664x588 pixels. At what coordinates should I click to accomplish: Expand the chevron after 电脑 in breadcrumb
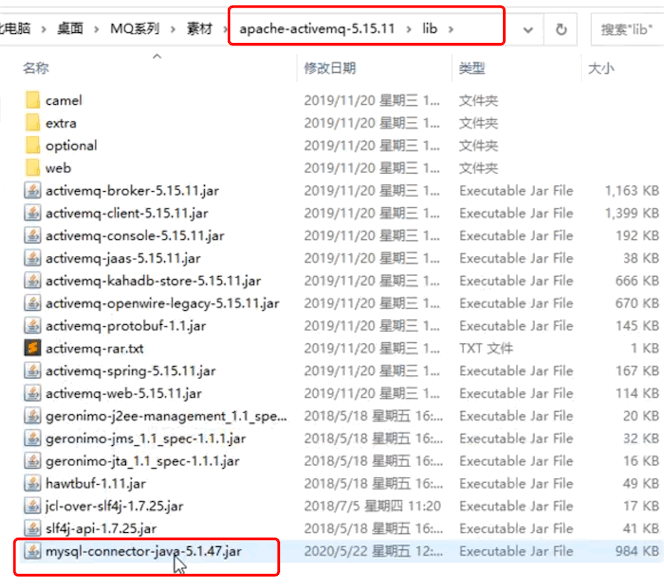coord(43,29)
